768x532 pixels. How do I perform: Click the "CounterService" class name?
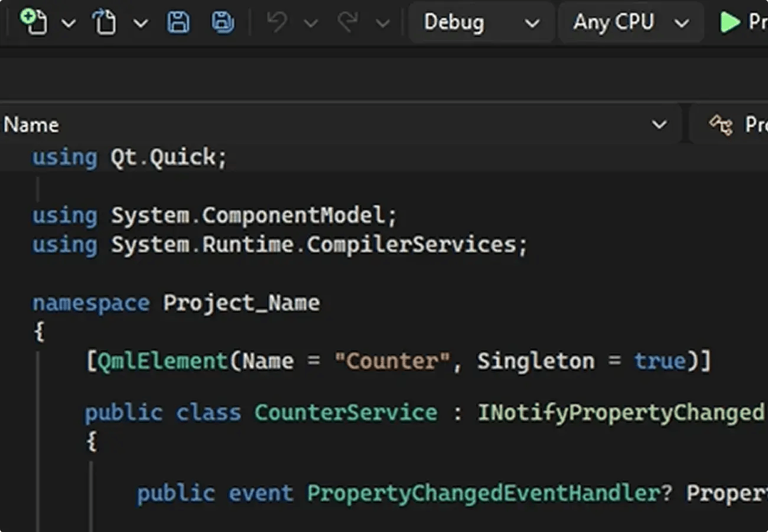pos(346,412)
